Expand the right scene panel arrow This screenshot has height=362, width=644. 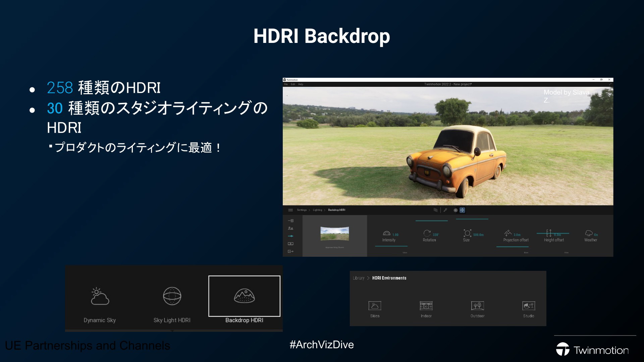point(609,96)
